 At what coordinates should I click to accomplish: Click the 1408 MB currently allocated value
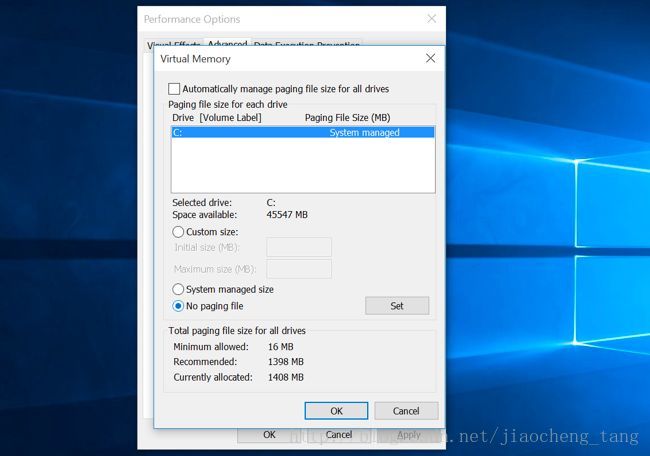pyautogui.click(x=286, y=377)
